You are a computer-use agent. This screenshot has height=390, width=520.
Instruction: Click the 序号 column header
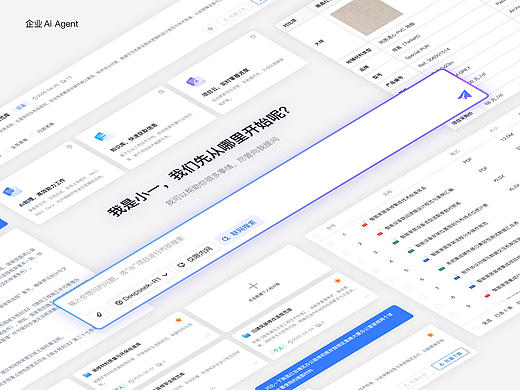(331, 227)
